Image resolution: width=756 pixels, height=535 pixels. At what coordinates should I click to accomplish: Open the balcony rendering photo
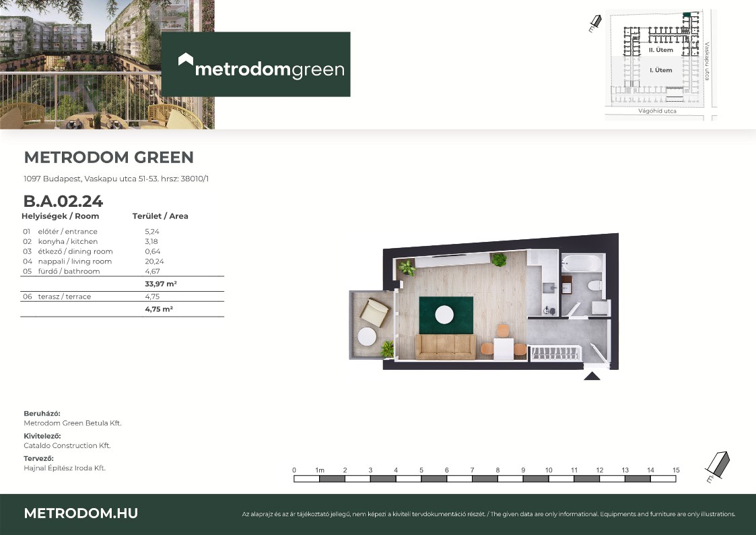(107, 64)
